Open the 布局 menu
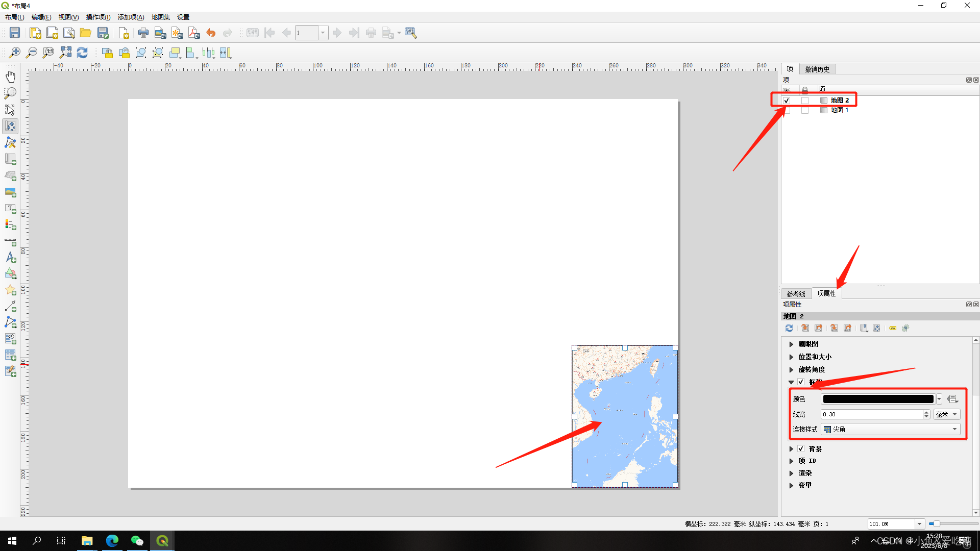This screenshot has width=980, height=551. [x=14, y=17]
